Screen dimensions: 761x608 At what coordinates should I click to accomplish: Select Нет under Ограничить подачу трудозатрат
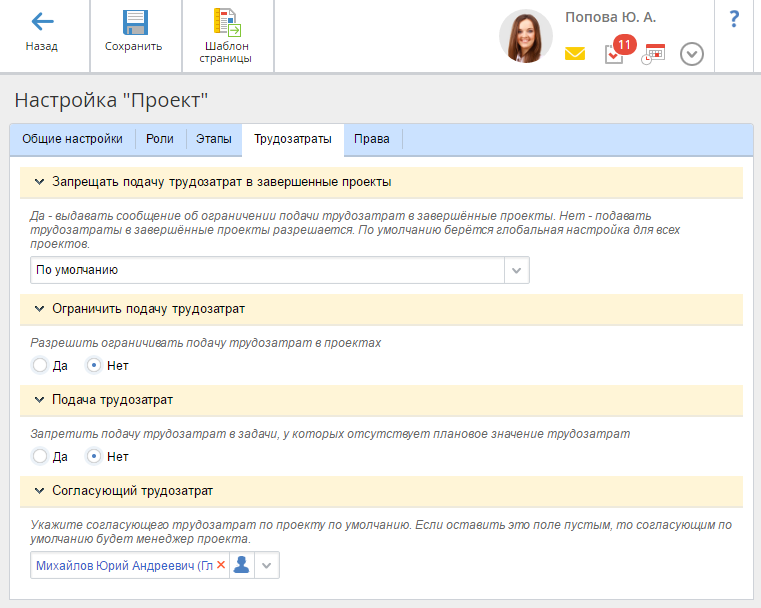click(94, 365)
